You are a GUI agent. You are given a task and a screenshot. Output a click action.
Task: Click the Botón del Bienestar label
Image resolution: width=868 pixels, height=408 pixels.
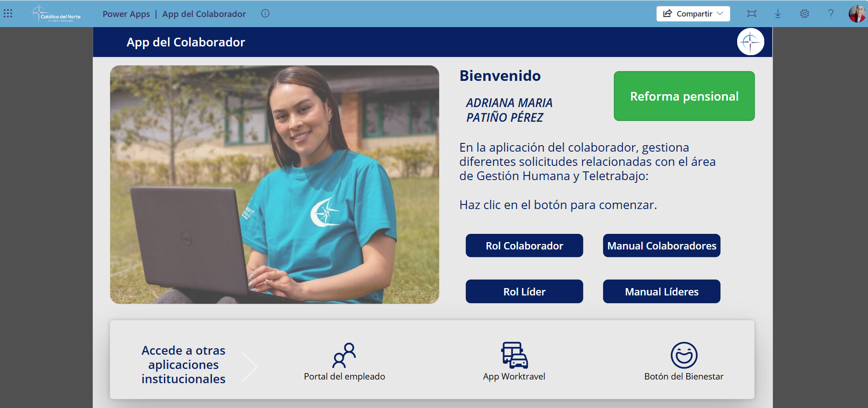click(684, 376)
